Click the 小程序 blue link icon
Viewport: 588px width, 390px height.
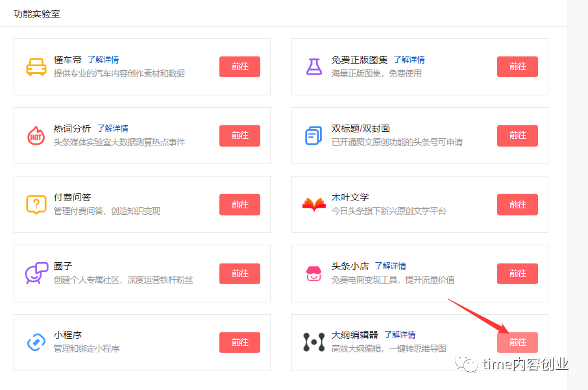(36, 342)
